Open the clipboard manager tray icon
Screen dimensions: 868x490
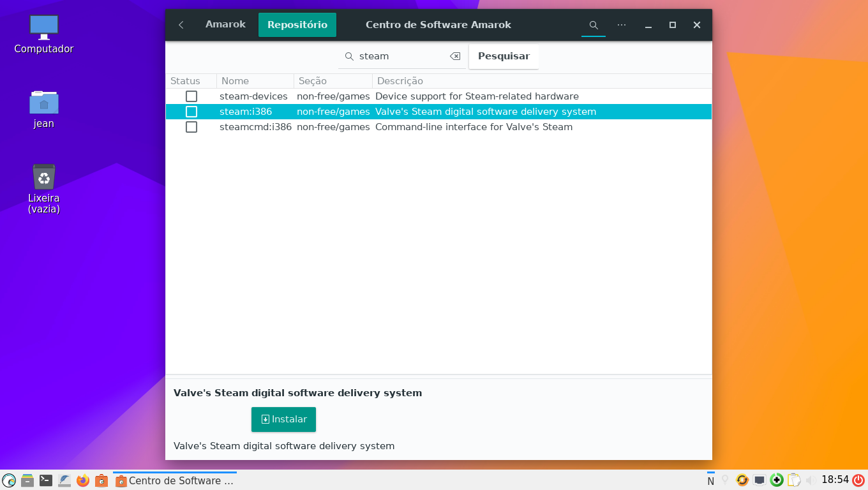794,480
